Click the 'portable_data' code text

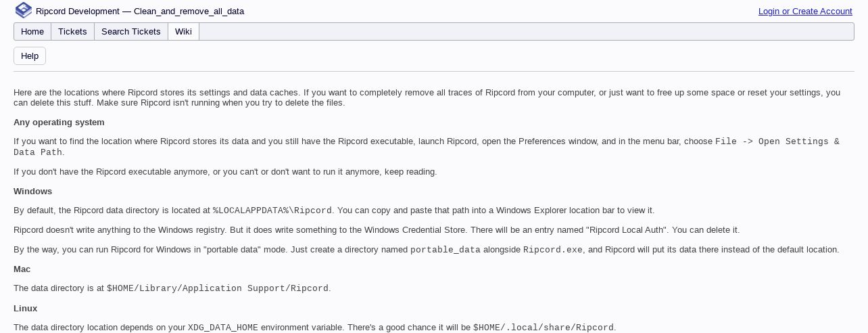445,250
